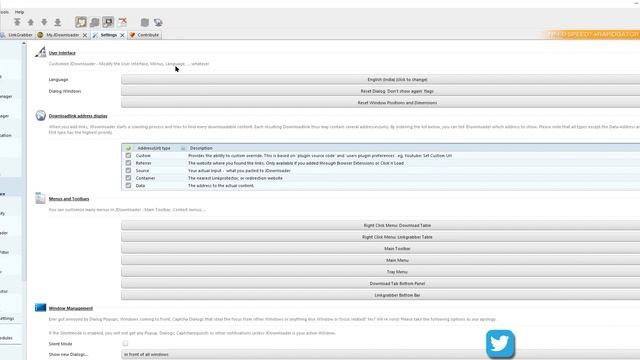This screenshot has height=360, width=640.
Task: Click the Linkgrabber Bottom Bar button
Action: (380, 295)
